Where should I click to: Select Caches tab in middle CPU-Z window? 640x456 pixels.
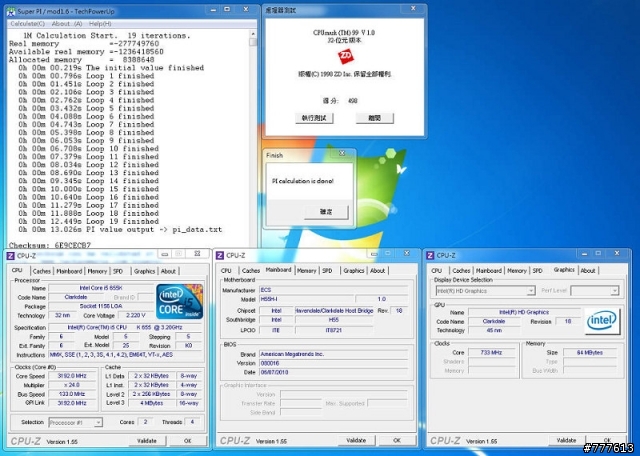click(x=251, y=271)
